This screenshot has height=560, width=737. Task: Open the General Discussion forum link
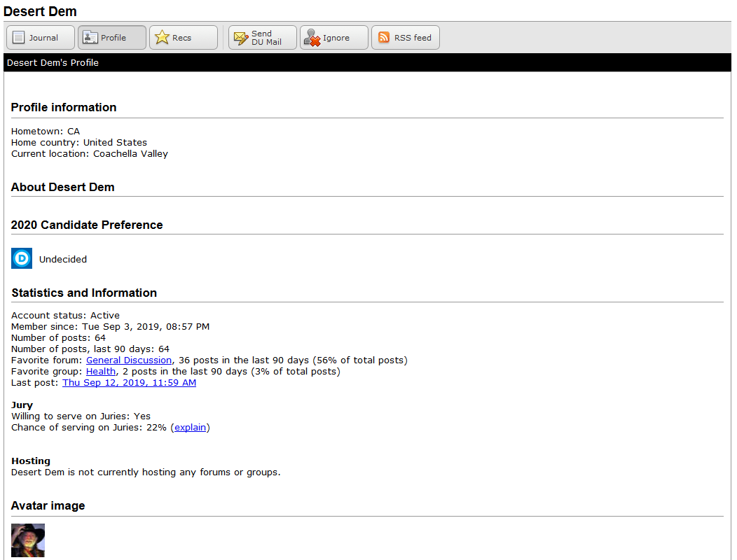[x=129, y=360]
